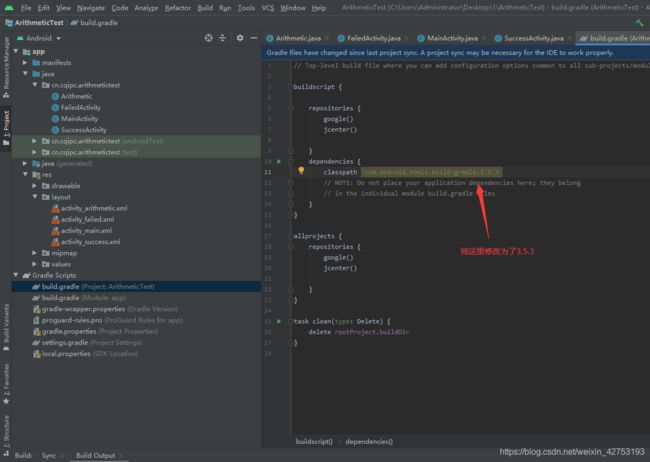Image resolution: width=650 pixels, height=462 pixels.
Task: Collapse the layout folder
Action: point(35,197)
